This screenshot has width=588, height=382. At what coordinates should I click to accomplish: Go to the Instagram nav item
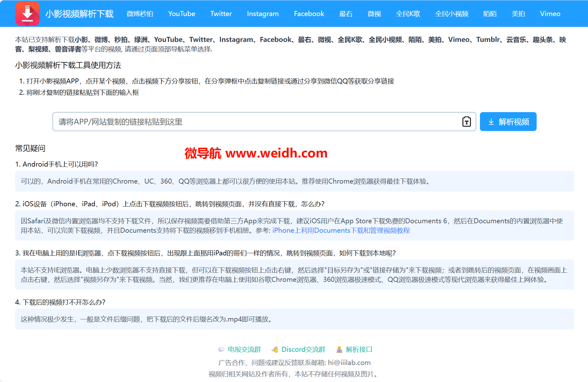click(x=263, y=14)
